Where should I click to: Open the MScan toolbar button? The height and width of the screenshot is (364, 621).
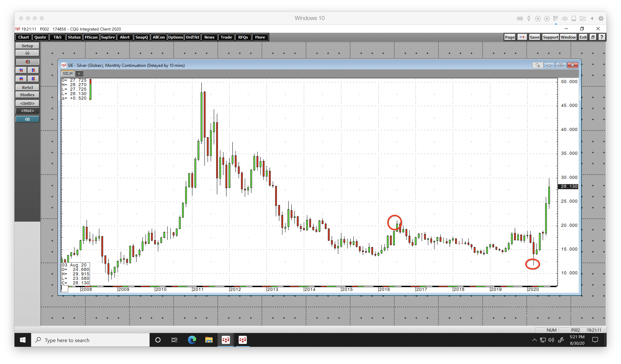(91, 37)
